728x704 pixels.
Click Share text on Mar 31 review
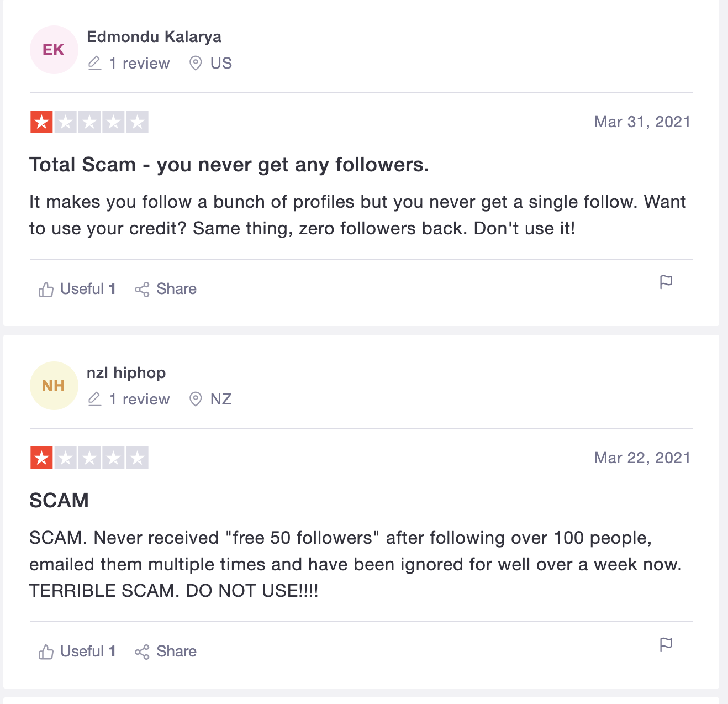click(176, 289)
